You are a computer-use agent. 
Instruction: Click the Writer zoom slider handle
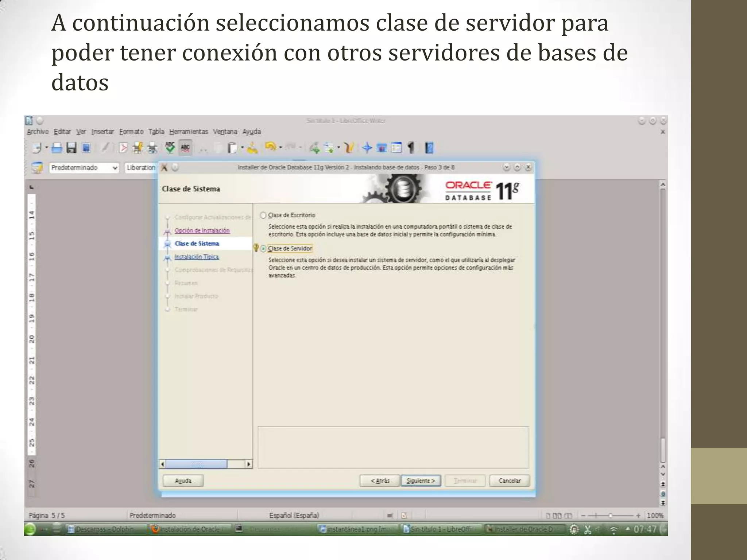click(610, 516)
